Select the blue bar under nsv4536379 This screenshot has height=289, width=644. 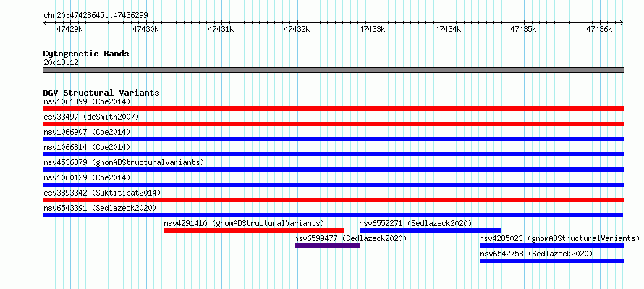click(x=333, y=169)
